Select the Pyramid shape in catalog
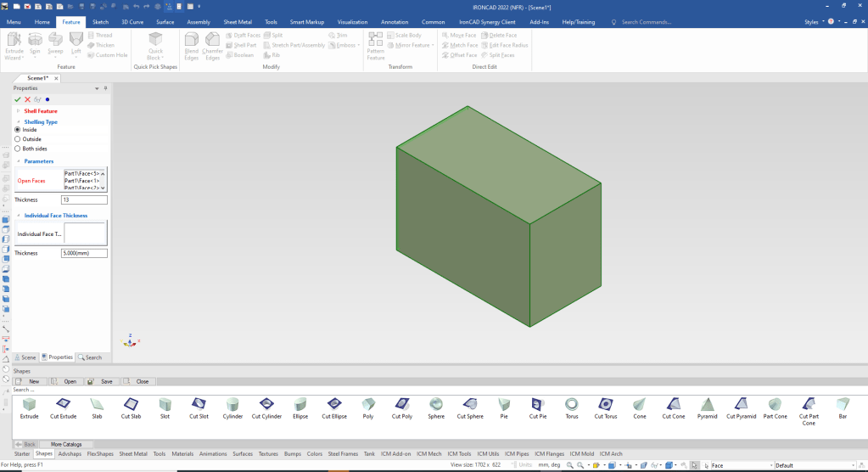 click(x=707, y=404)
